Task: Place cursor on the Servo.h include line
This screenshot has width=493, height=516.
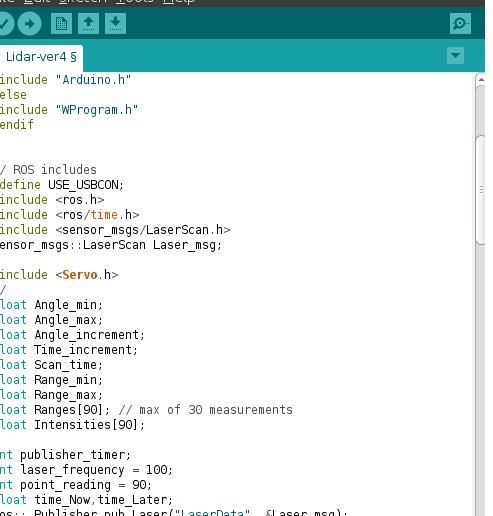Action: (59, 275)
